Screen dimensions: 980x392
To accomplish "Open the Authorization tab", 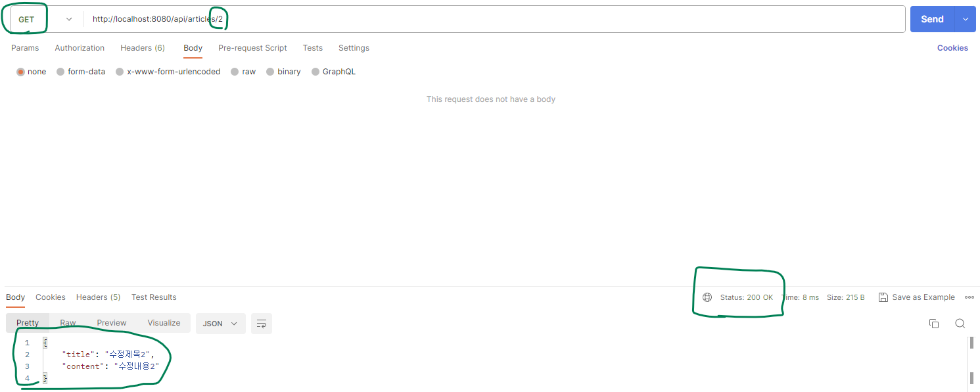I will click(80, 48).
